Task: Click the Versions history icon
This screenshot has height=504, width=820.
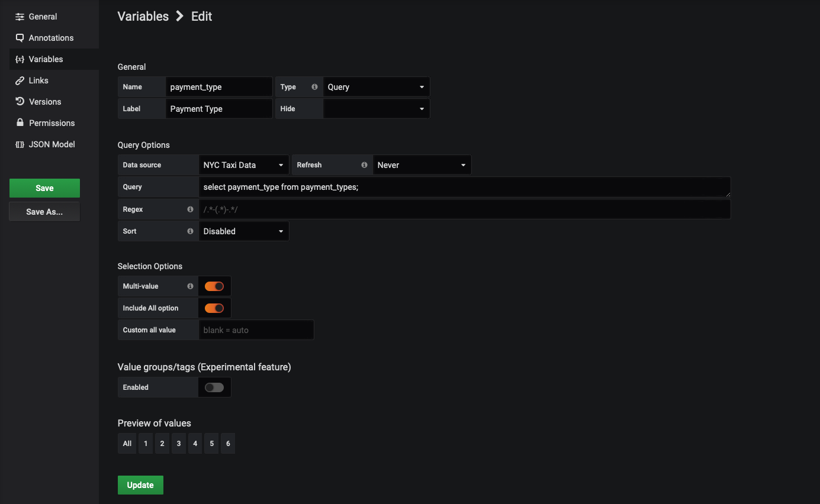Action: tap(19, 101)
